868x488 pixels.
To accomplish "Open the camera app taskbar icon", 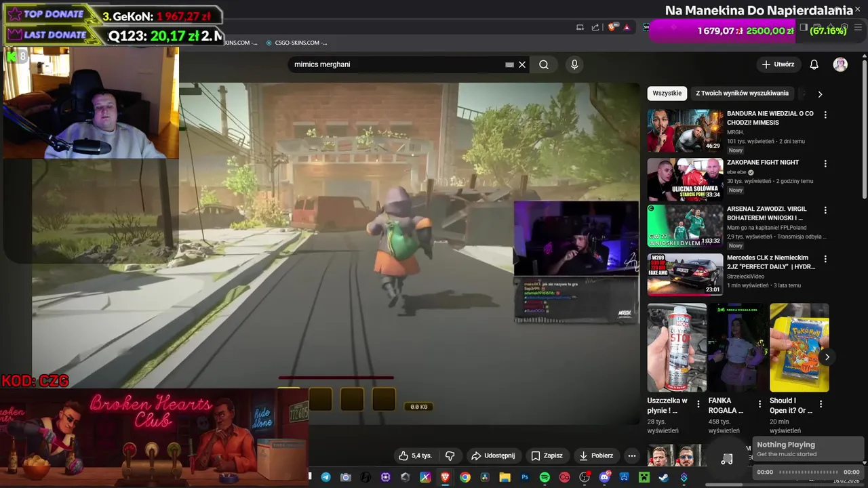I will (x=346, y=477).
